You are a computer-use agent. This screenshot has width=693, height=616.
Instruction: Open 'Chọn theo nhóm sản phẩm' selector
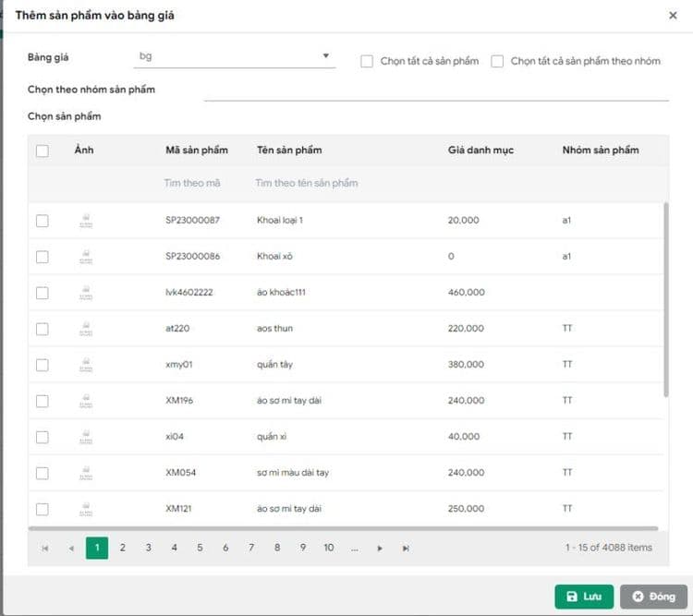click(435, 90)
